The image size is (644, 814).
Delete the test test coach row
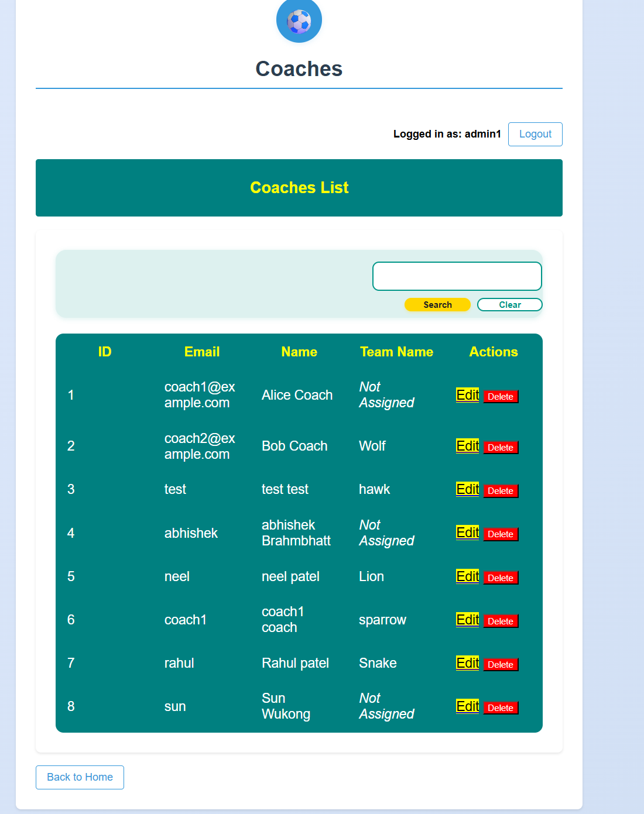pyautogui.click(x=501, y=491)
